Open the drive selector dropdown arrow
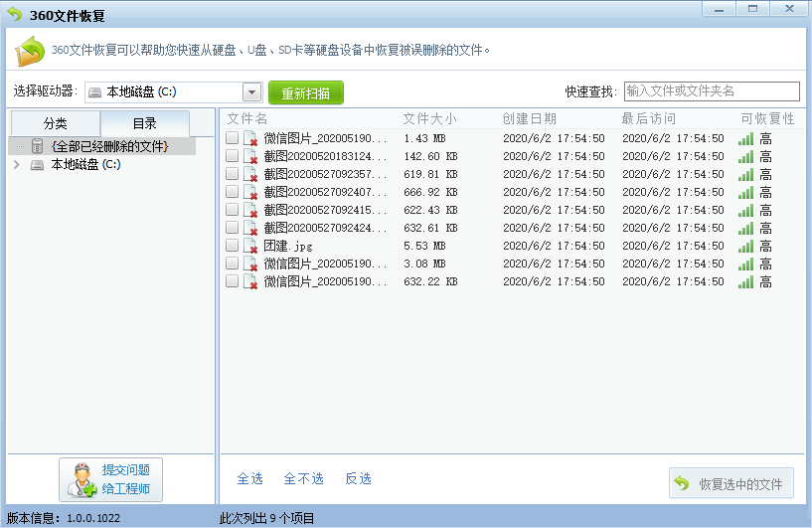812x528 pixels. [x=251, y=92]
